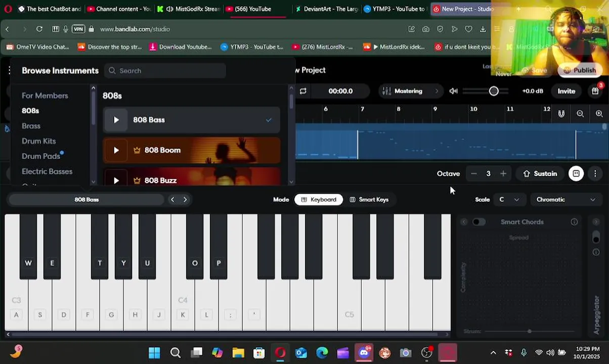Screen dimensions: 609x364
Task: Click the heart bookmark icon
Action: 468,29
